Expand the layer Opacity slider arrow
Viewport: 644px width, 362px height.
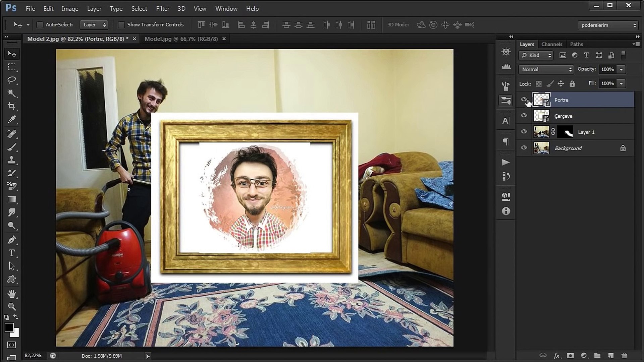click(621, 69)
